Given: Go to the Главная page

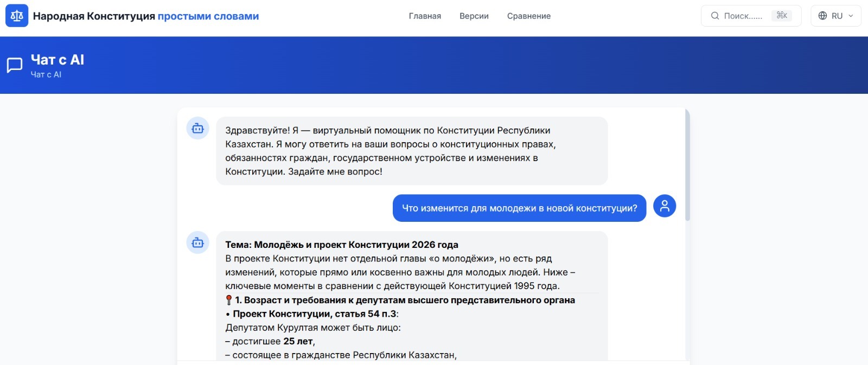Looking at the screenshot, I should click(x=425, y=16).
